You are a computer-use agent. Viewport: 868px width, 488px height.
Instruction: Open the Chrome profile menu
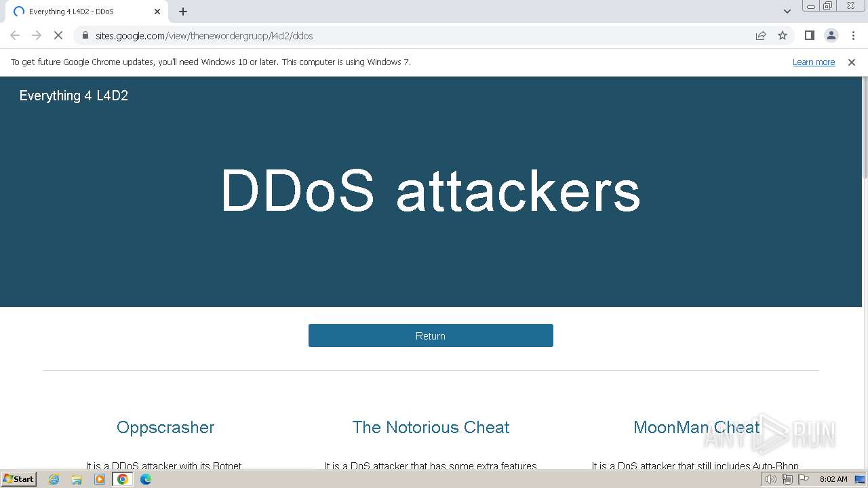(x=831, y=35)
